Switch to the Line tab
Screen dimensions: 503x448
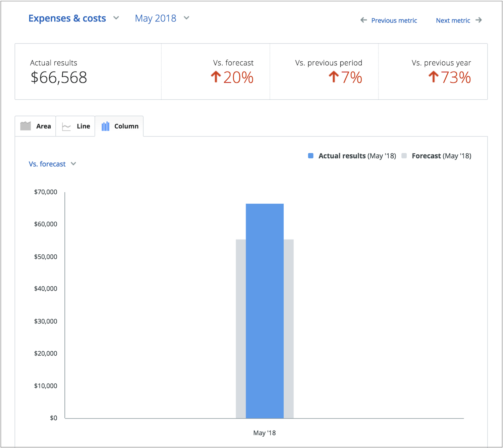75,126
